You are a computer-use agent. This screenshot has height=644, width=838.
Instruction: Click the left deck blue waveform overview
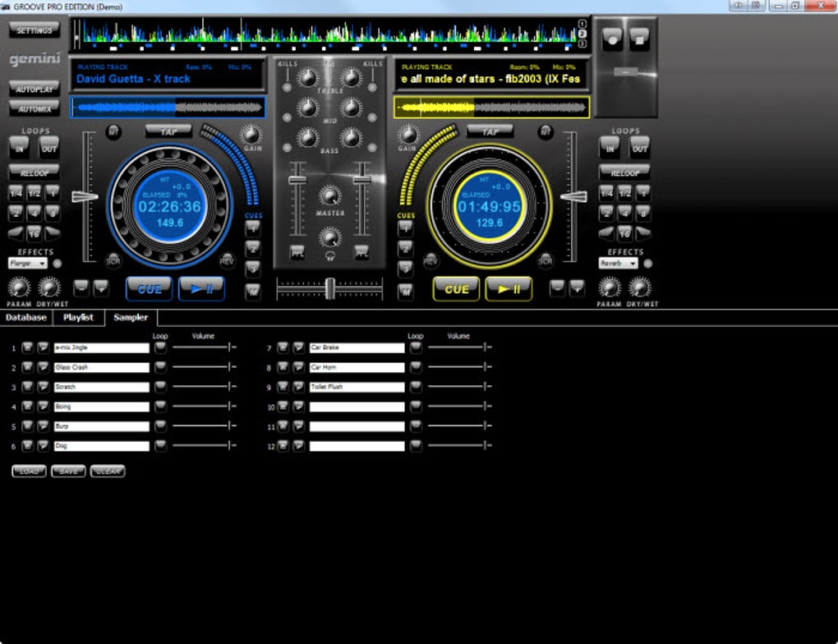[168, 108]
